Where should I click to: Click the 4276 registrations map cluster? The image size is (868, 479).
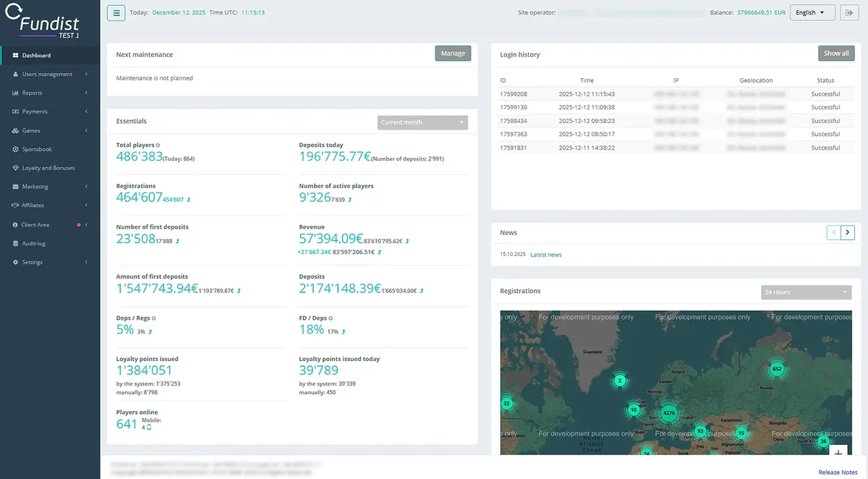669,415
